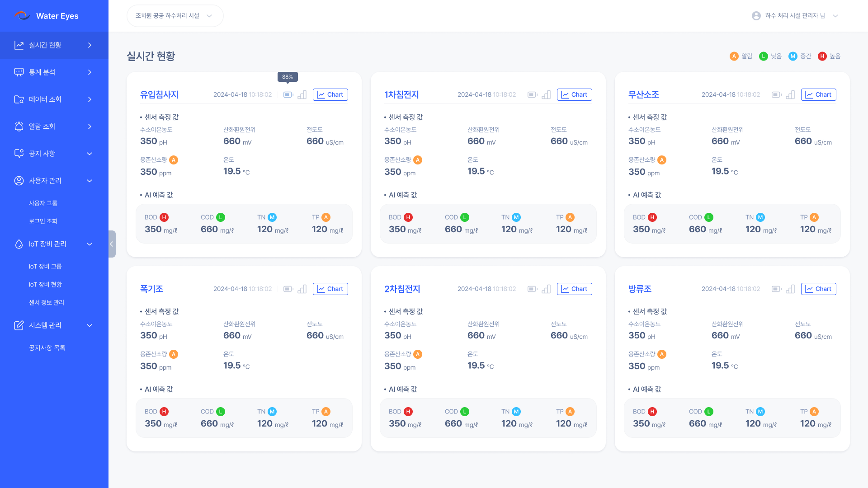This screenshot has height=488, width=868.
Task: Click battery icon on 방류조 card
Action: (x=776, y=289)
